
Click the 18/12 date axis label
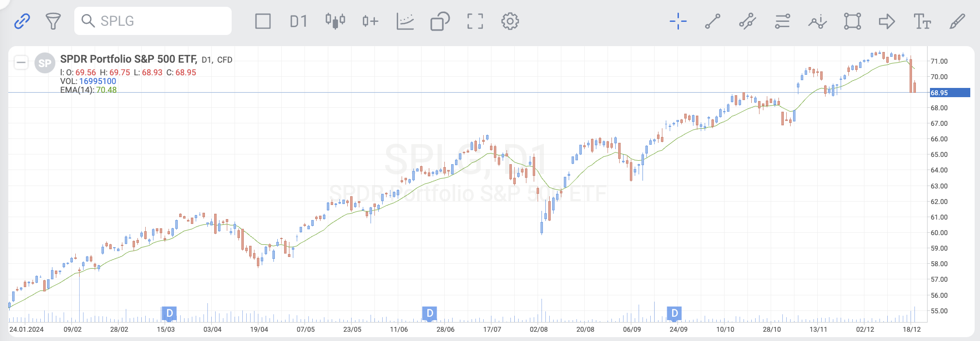[x=912, y=329]
